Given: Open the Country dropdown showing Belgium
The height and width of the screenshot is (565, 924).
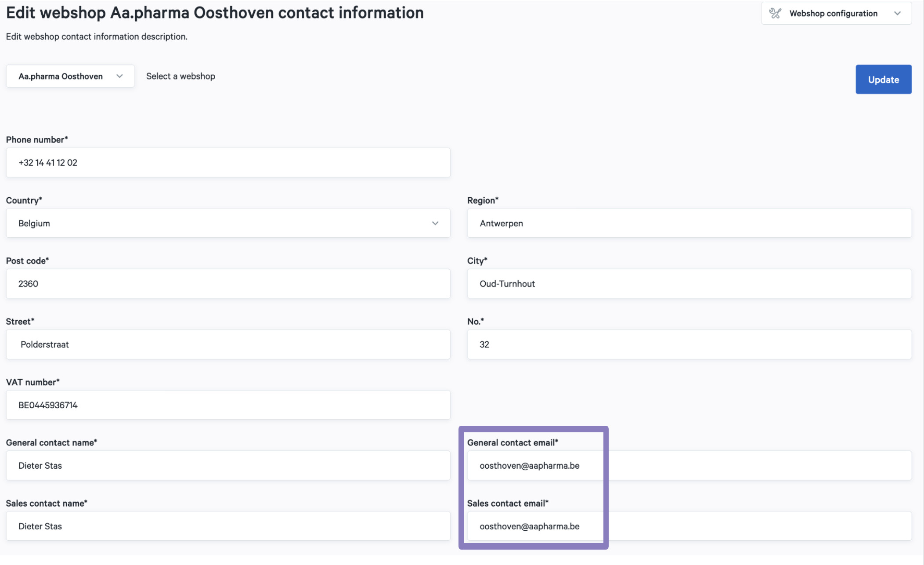Looking at the screenshot, I should coord(228,223).
